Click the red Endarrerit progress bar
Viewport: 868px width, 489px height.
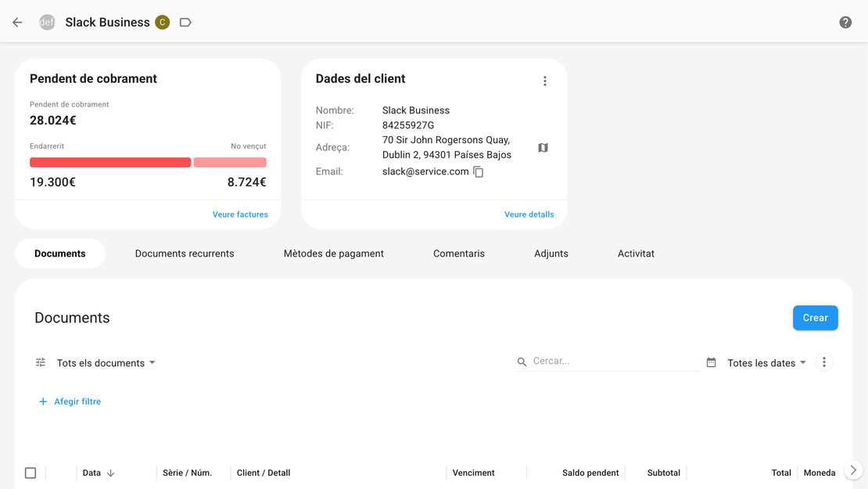tap(110, 163)
